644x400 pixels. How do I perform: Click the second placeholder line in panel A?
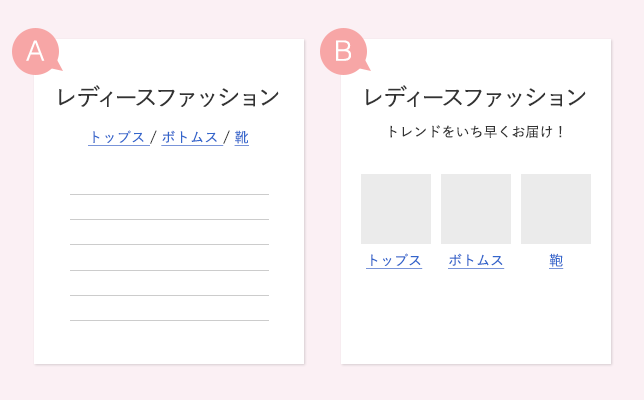[169, 219]
